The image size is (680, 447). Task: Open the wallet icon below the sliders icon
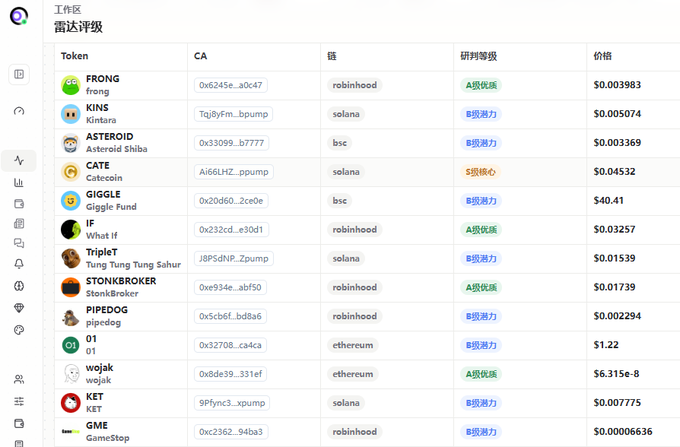click(x=19, y=423)
